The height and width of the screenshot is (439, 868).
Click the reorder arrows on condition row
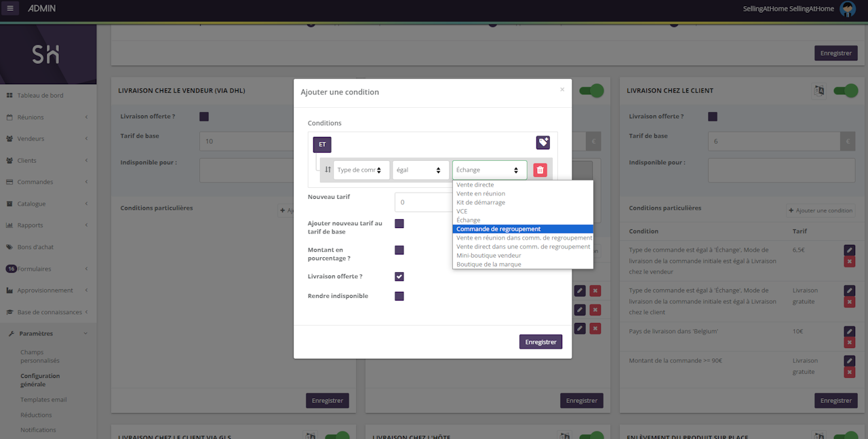click(x=328, y=170)
